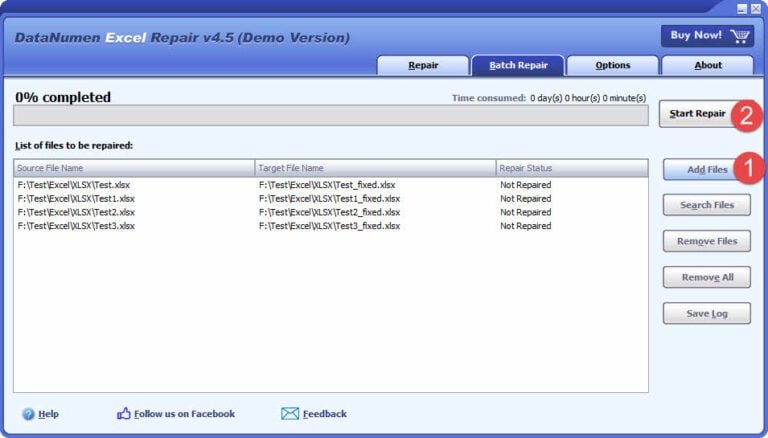Click the repair progress bar
Image resolution: width=768 pixels, height=438 pixels.
point(331,115)
